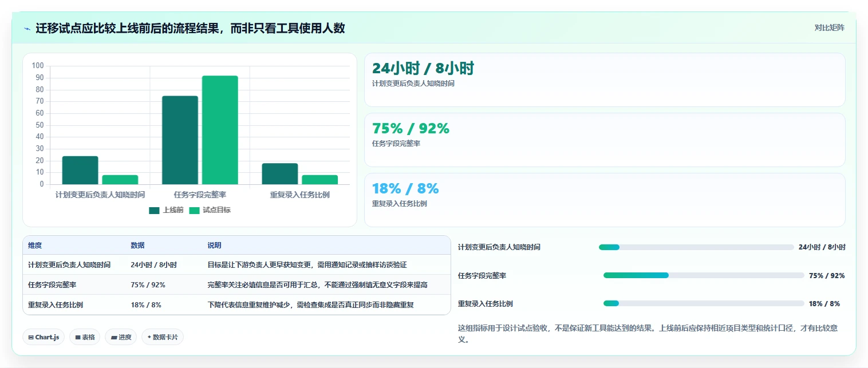
Task: Click the 数据卡片 tag chip
Action: [x=163, y=337]
